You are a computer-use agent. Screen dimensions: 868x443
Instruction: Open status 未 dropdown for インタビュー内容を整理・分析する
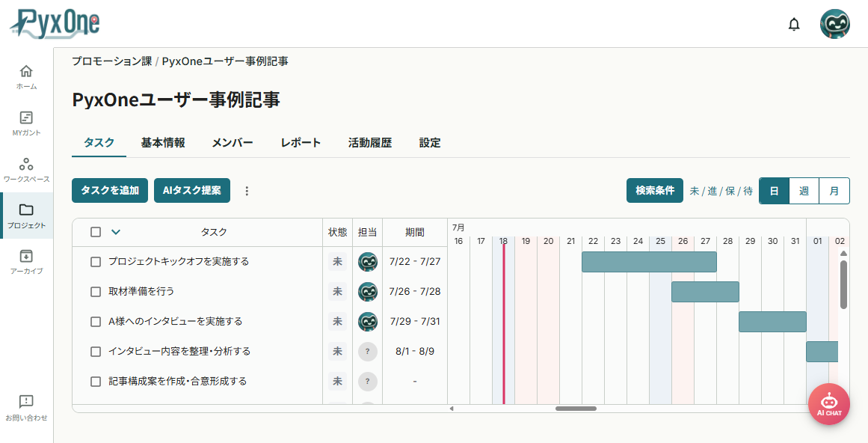(x=338, y=352)
